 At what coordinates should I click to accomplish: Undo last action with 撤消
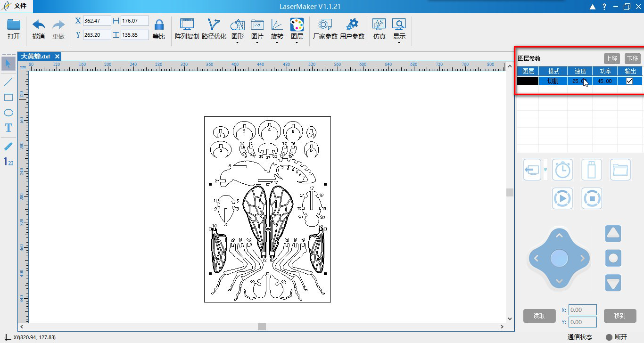39,29
